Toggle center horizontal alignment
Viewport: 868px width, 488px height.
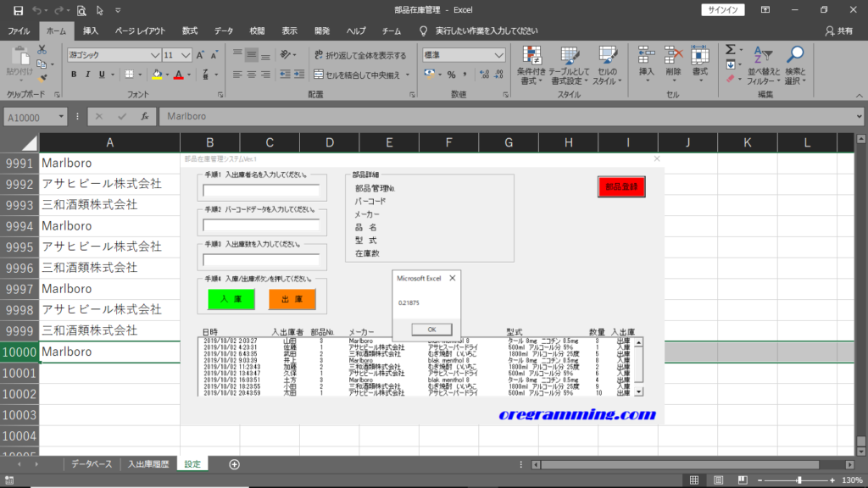point(252,75)
